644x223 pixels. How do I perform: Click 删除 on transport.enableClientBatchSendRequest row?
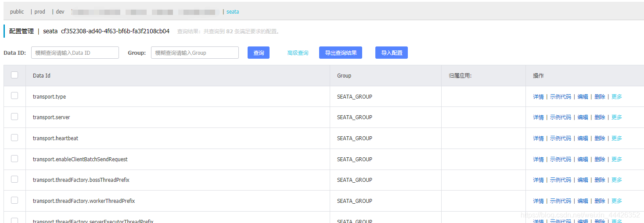pos(600,159)
